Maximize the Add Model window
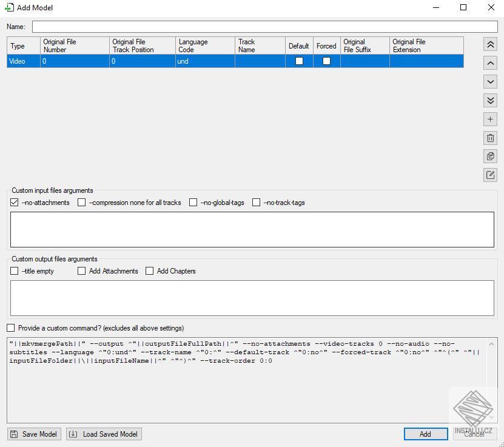Screen dimensions: 504x447 click(463, 7)
